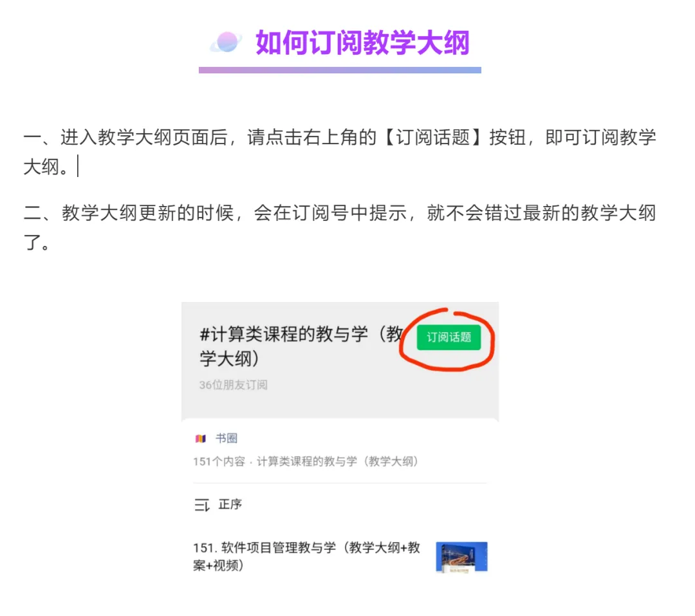Screen dimensions: 695x616
Task: Click the blue book cover thumbnail
Action: click(x=461, y=557)
